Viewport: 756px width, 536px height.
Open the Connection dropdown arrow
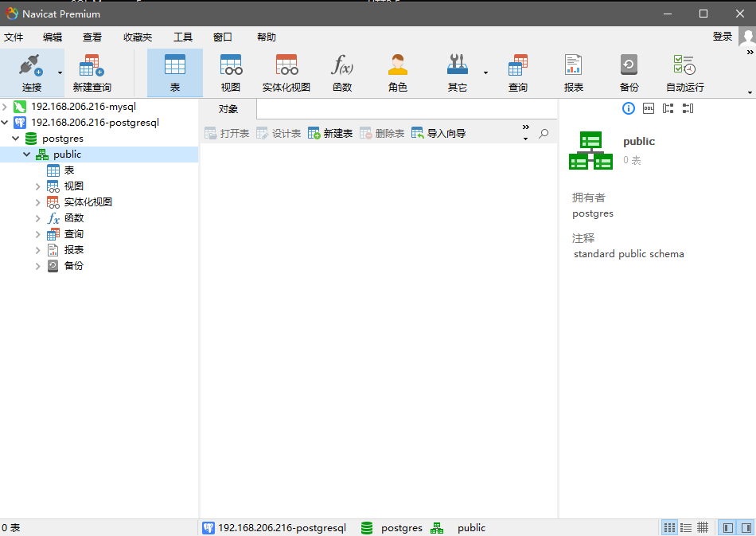pos(60,72)
